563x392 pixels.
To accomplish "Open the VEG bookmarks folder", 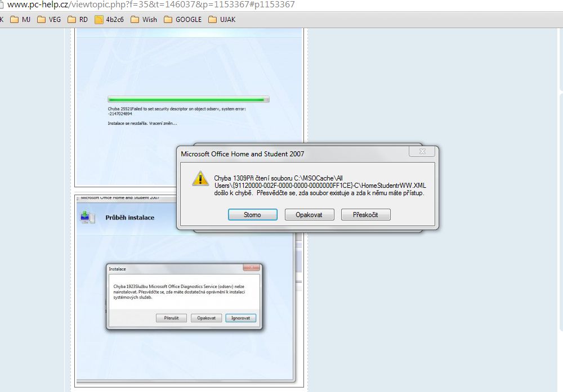I will (49, 19).
